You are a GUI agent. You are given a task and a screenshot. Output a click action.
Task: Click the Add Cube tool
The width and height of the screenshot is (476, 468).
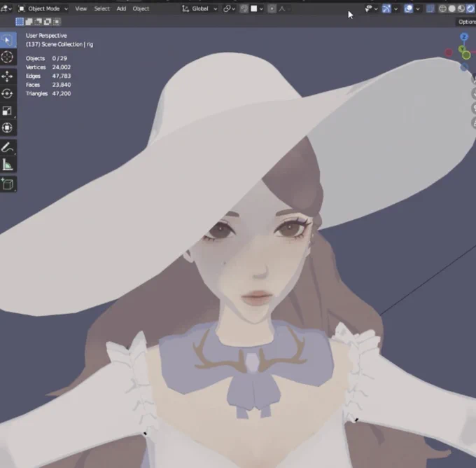pos(7,184)
